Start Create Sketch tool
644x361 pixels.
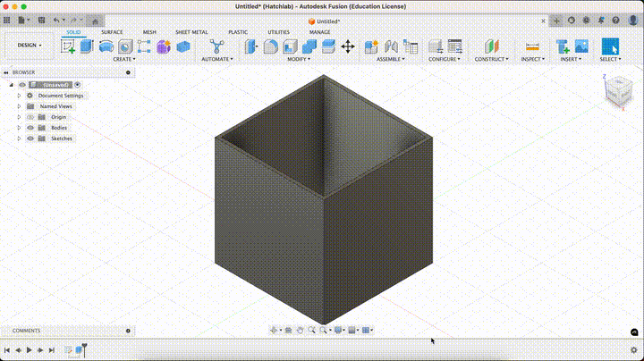click(68, 46)
